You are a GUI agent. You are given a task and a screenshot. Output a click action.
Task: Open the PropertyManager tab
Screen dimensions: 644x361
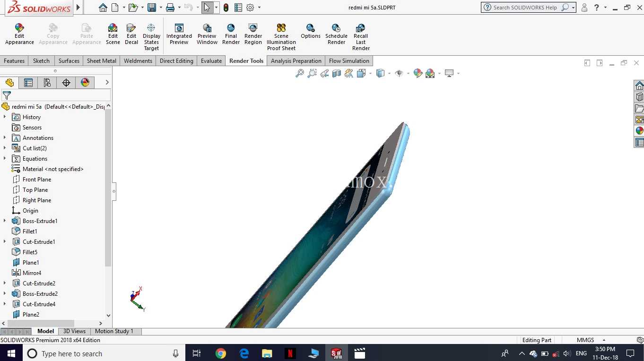[28, 83]
